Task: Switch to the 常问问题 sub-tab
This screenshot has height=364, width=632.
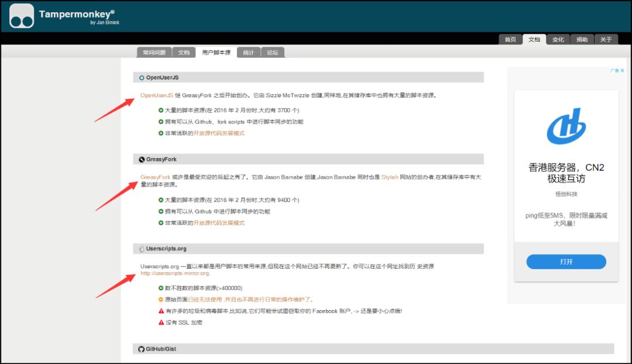Action: point(154,53)
